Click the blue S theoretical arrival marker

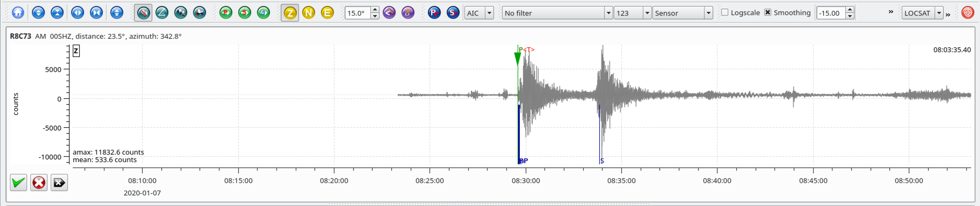pyautogui.click(x=600, y=135)
